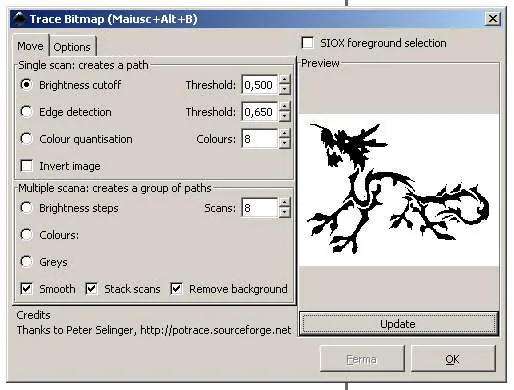The height and width of the screenshot is (390, 514).
Task: Decrease the Scans count with down arrow
Action: pyautogui.click(x=284, y=212)
